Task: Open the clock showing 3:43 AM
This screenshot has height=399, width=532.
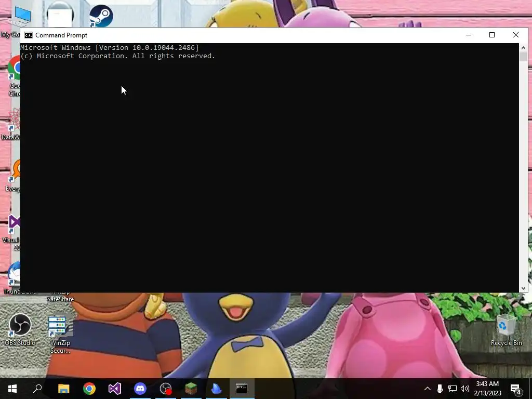Action: 487,389
